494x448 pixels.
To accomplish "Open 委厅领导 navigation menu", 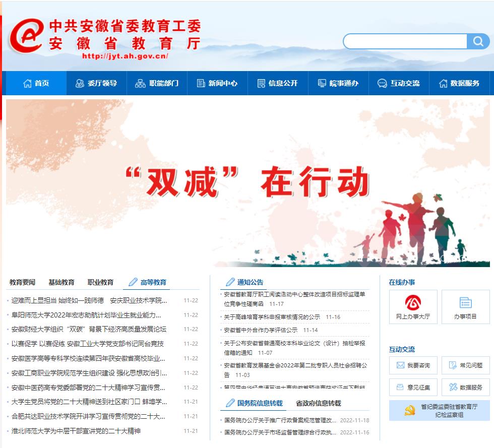I will click(96, 83).
